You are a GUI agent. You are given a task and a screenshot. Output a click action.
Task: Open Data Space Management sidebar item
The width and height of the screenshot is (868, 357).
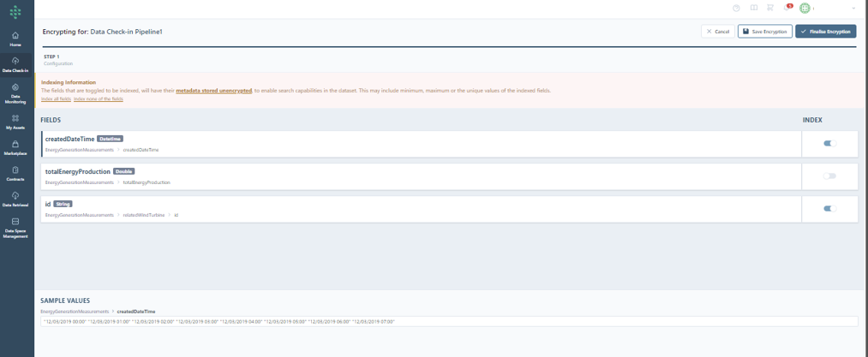[16, 227]
